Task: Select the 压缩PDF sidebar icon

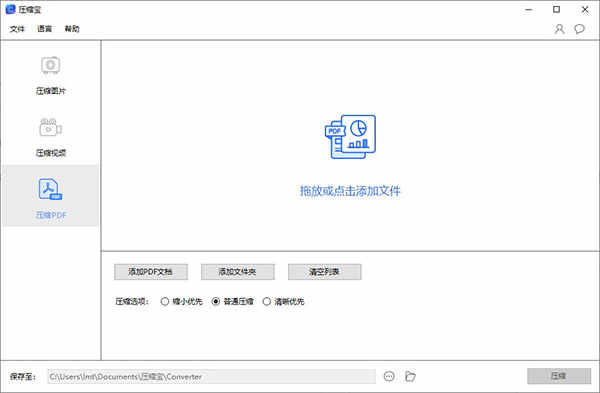Action: [50, 189]
